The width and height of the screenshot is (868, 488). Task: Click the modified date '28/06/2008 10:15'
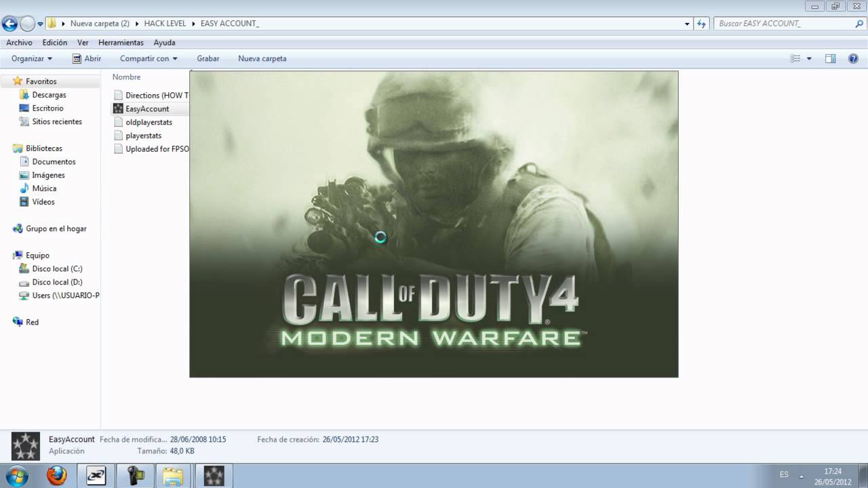tap(198, 439)
